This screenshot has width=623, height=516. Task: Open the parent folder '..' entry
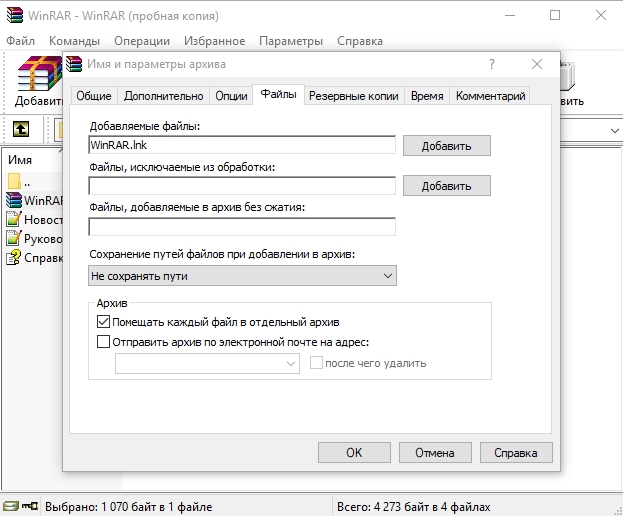[x=19, y=182]
